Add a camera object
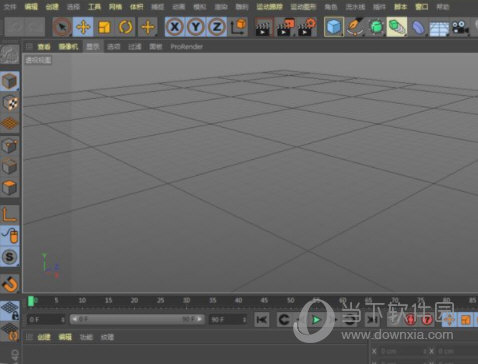The image size is (478, 364). [460, 27]
